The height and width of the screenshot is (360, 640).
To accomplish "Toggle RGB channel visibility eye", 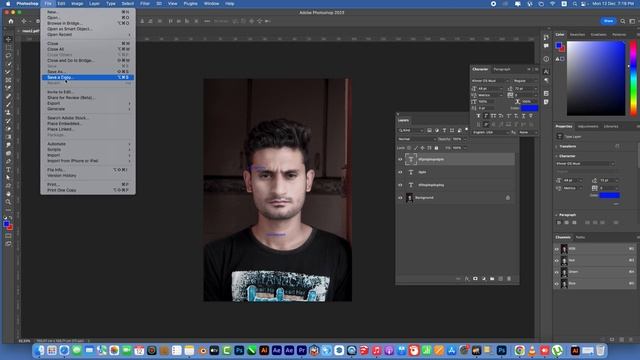I will (557, 249).
